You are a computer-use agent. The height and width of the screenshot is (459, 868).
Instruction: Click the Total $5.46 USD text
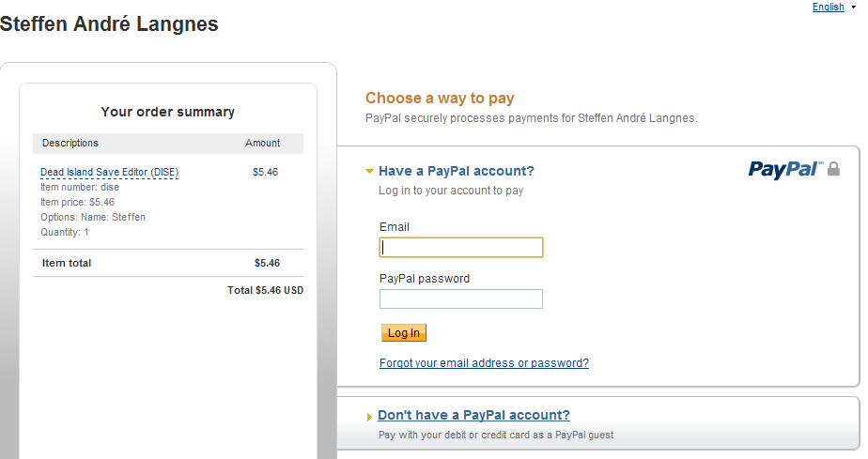click(265, 291)
